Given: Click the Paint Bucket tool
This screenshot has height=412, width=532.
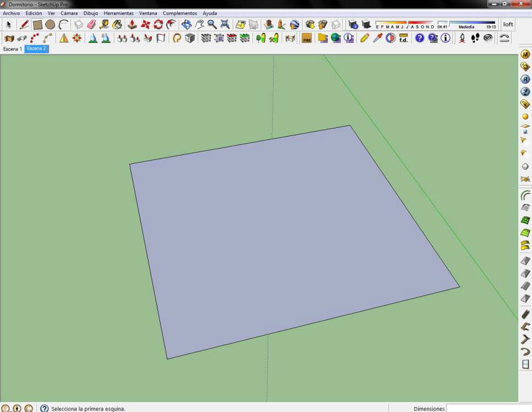Looking at the screenshot, I should (117, 25).
